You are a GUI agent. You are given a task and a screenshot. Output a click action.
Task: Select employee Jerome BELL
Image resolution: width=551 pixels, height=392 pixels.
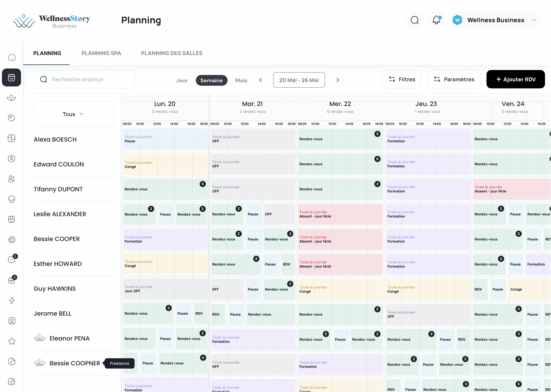pos(53,313)
